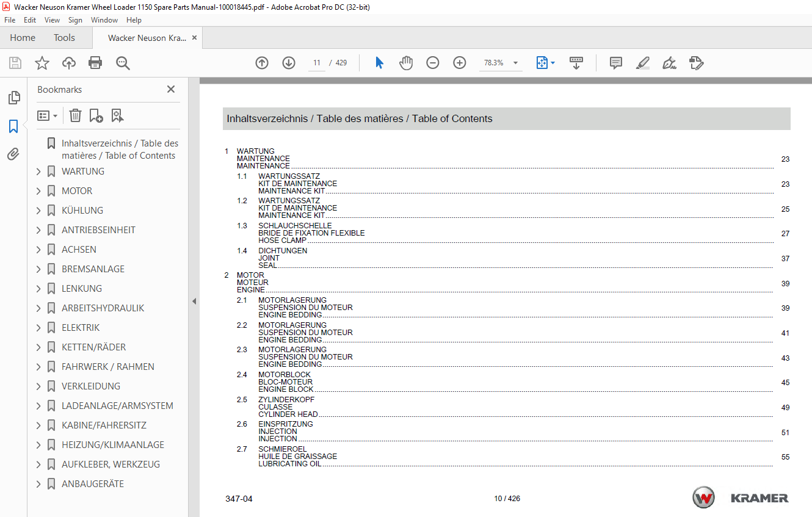Expand the ANTRIEBSEINHEIT bookmark

pos(38,230)
